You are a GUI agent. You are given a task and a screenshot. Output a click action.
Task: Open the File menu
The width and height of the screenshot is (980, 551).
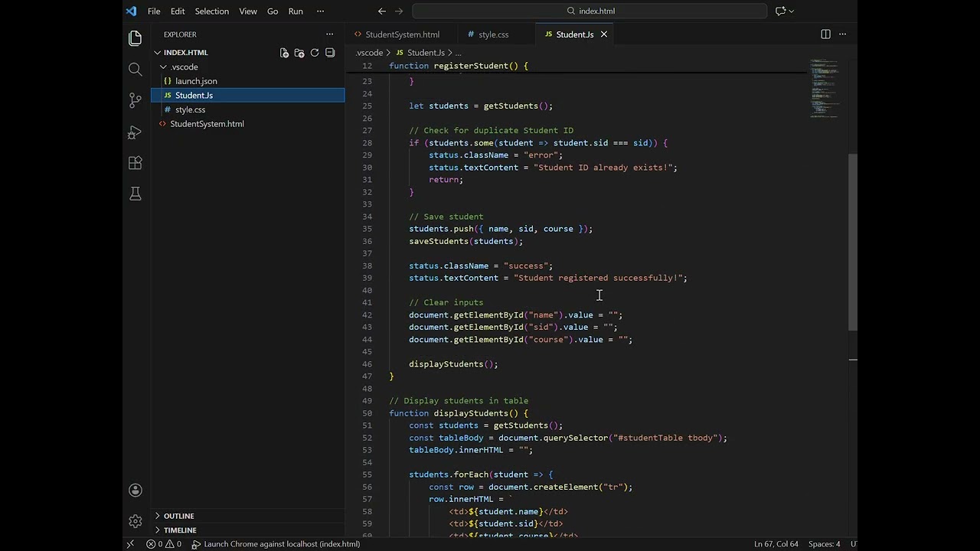[x=154, y=11]
